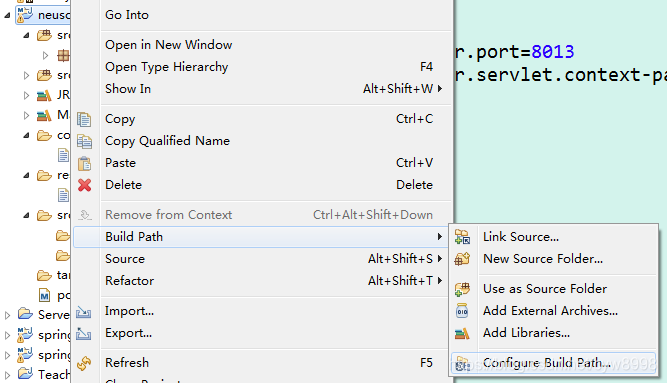Click the Add Libraries books icon

pyautogui.click(x=462, y=333)
